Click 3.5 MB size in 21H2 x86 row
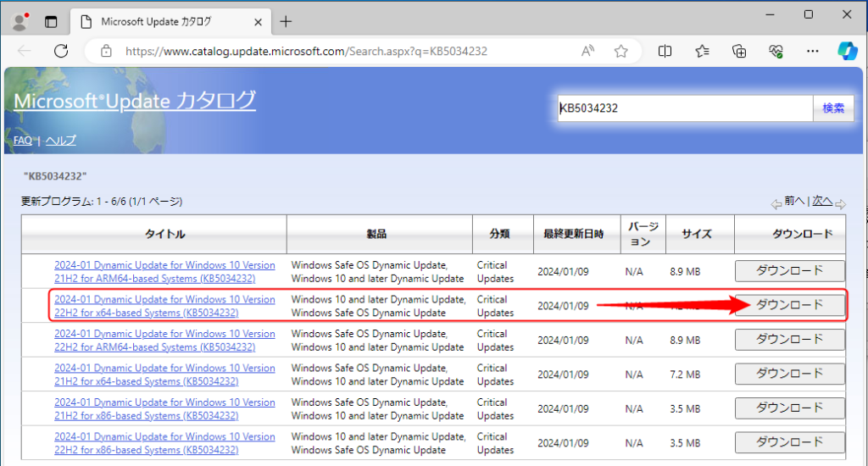Image resolution: width=868 pixels, height=466 pixels. tap(685, 409)
